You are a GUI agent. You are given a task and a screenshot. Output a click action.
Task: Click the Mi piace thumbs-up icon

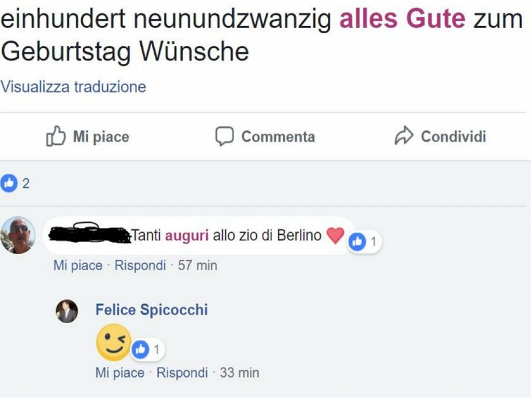[56, 136]
